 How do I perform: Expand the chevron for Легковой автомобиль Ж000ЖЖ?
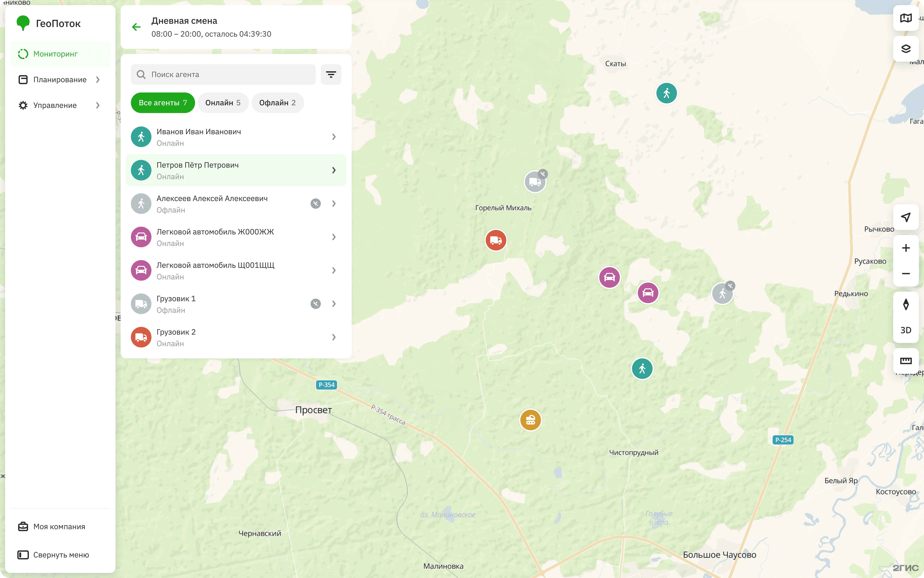coord(334,237)
